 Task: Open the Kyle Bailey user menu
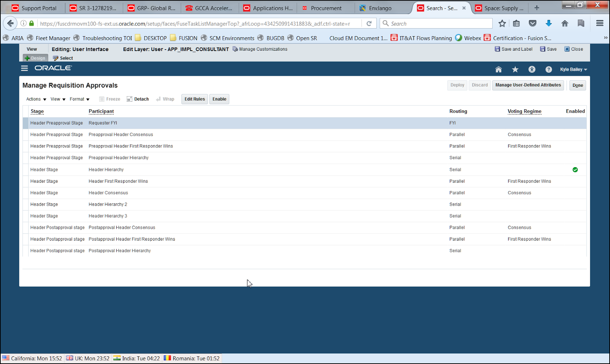pyautogui.click(x=574, y=69)
